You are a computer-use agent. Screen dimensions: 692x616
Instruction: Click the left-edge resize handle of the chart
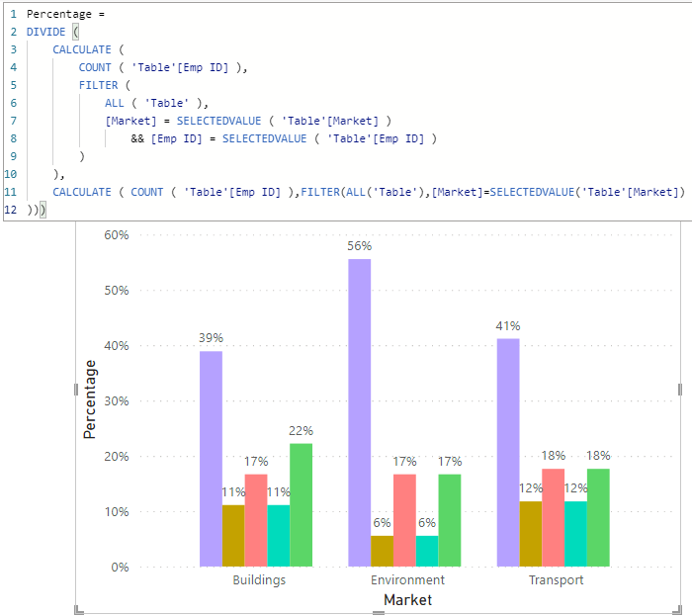point(76,390)
